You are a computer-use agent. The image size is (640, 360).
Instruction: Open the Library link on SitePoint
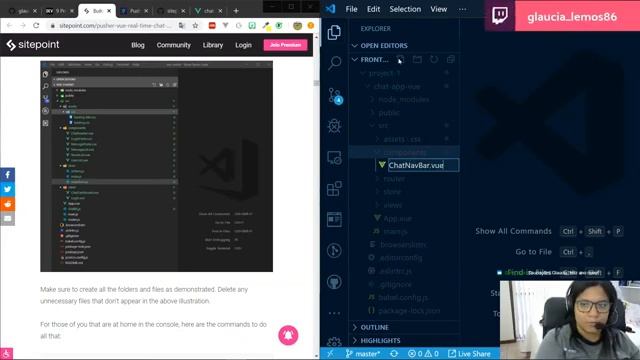(213, 45)
